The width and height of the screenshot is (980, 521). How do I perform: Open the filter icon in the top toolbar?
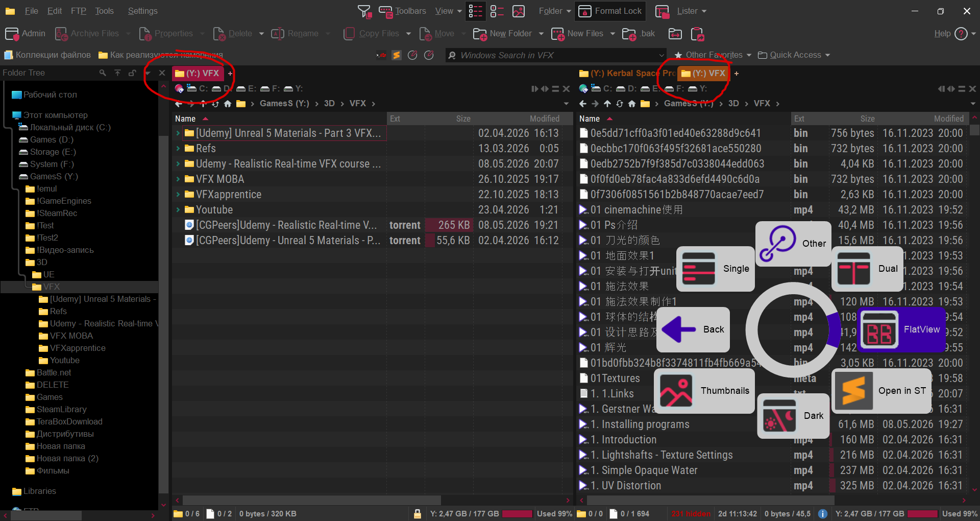[x=364, y=11]
